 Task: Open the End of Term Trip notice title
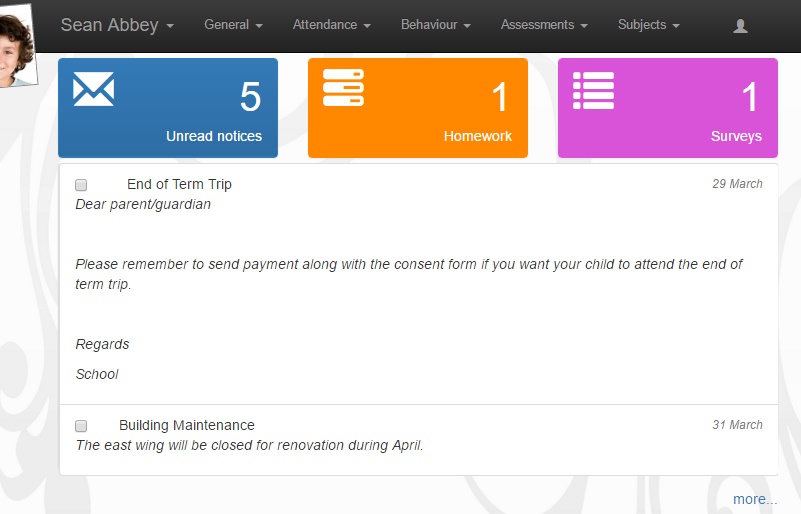pyautogui.click(x=179, y=184)
